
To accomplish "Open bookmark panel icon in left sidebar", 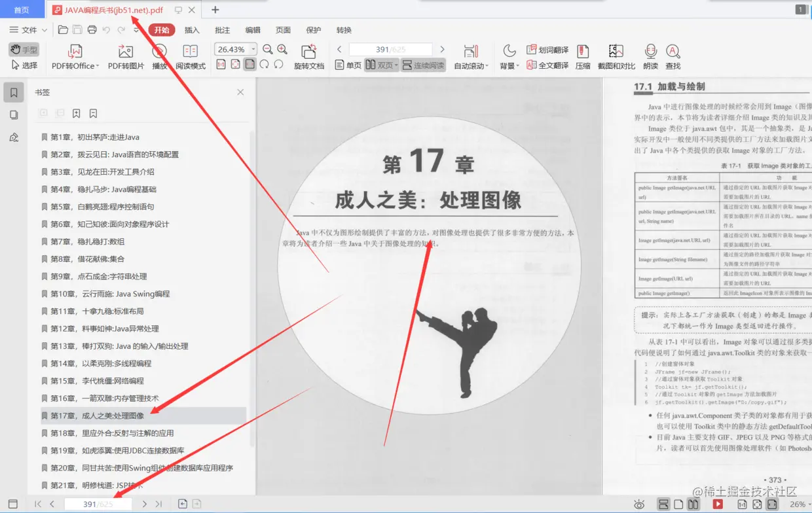I will click(x=14, y=92).
